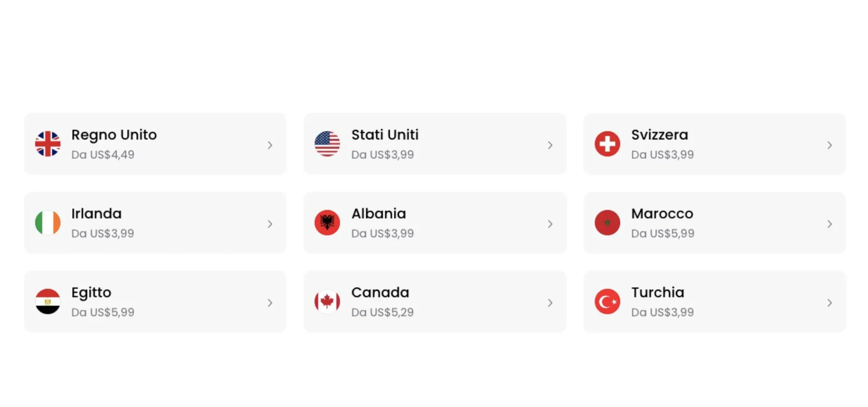The image size is (868, 407).
Task: Select the Irlanda country name
Action: coord(96,213)
